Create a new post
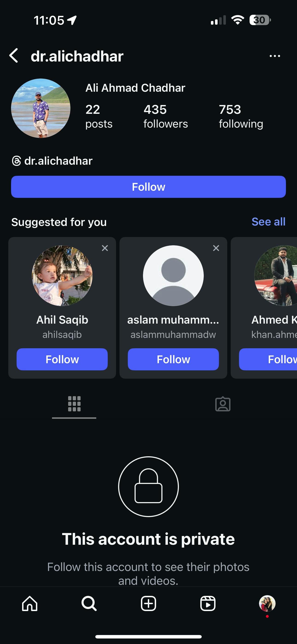The image size is (297, 644). [148, 603]
